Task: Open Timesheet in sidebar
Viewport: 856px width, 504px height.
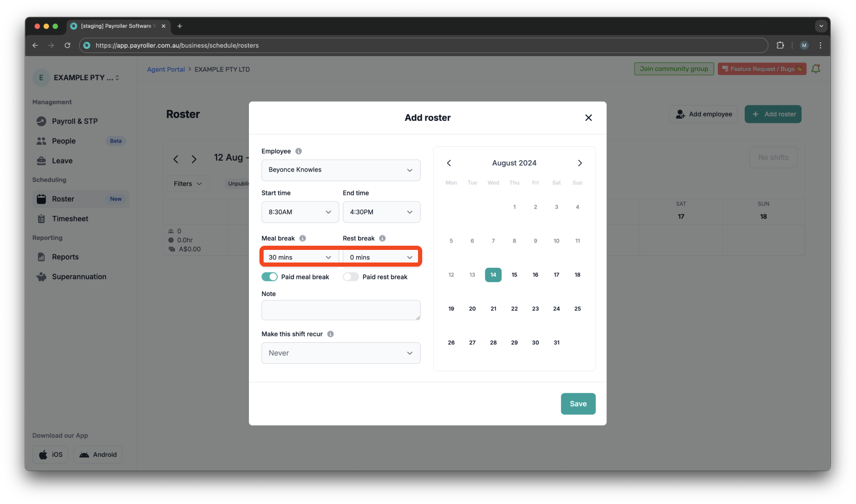Action: [x=80, y=219]
